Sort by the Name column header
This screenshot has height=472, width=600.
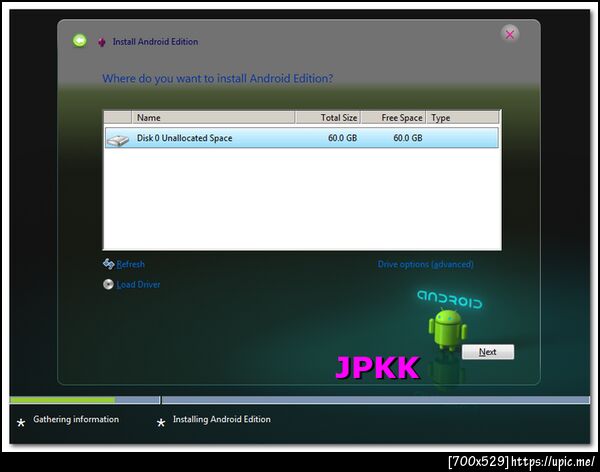[213, 118]
